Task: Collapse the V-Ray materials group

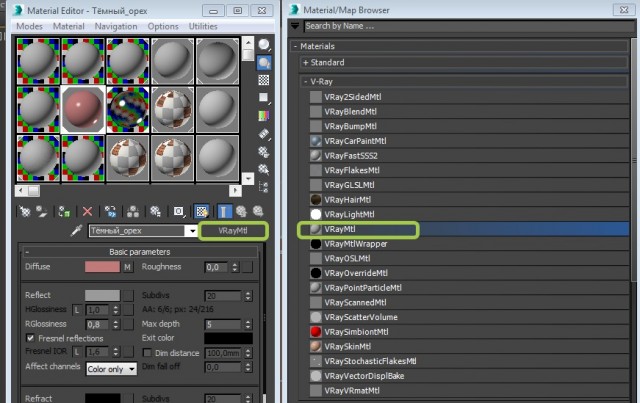Action: pyautogui.click(x=305, y=82)
